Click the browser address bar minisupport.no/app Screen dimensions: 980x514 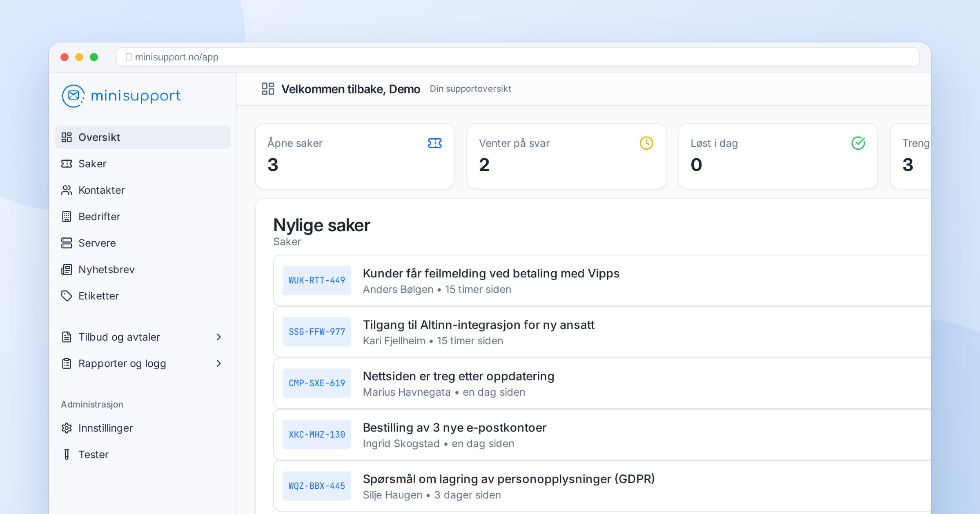[517, 57]
